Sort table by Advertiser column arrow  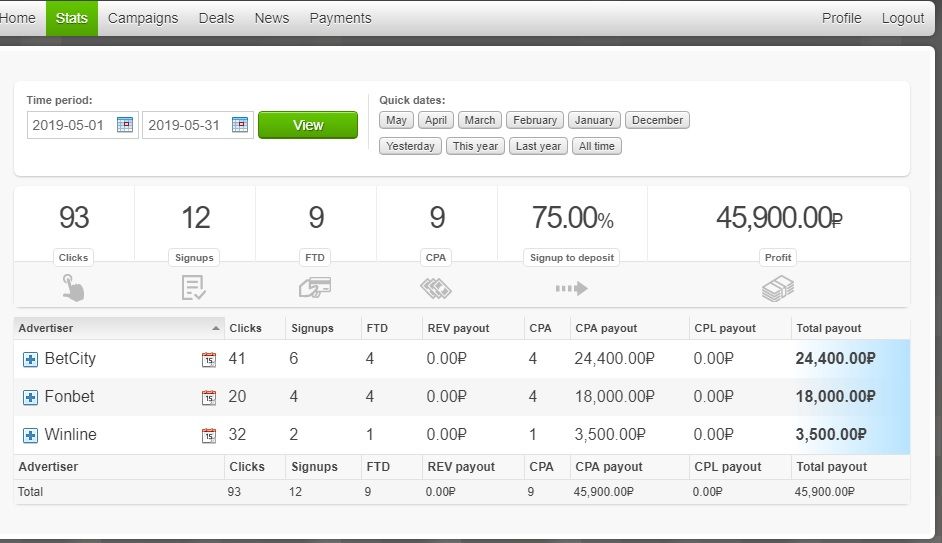coord(216,328)
